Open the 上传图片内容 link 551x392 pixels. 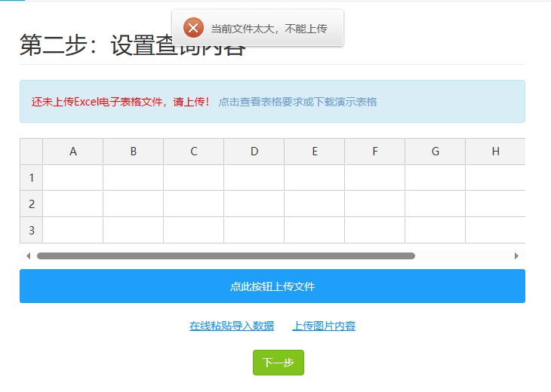tap(324, 326)
